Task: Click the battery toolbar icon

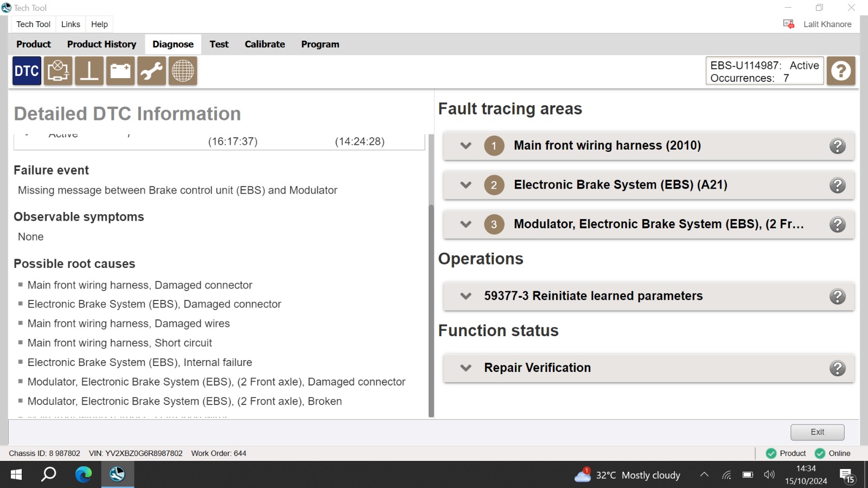Action: click(x=120, y=71)
